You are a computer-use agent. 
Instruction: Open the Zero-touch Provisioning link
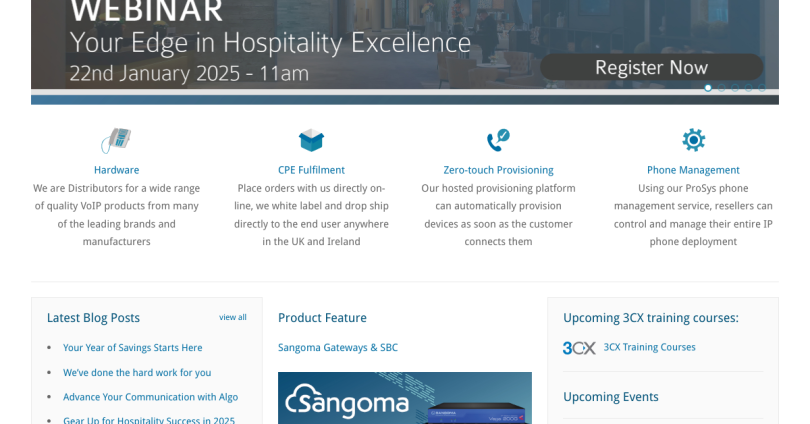(498, 170)
